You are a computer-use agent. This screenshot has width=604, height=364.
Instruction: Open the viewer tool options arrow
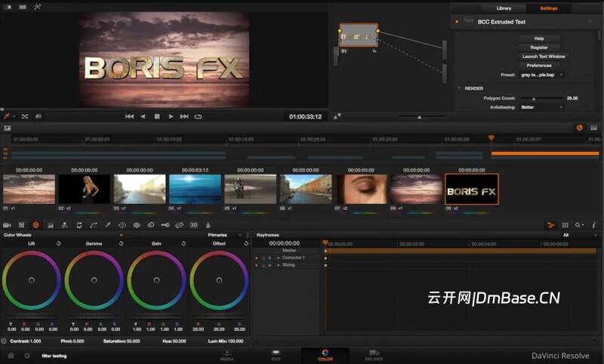tap(14, 116)
